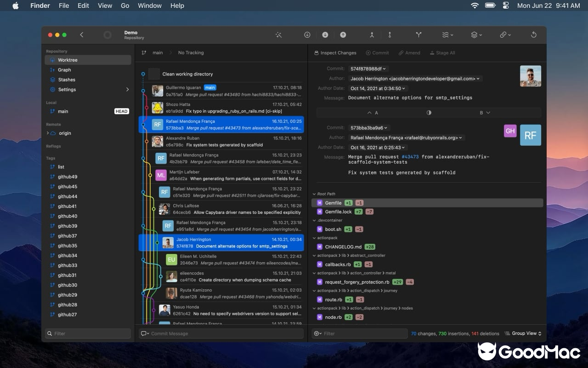The image size is (588, 368).
Task: Click the revert circular arrow toolbar icon
Action: (x=534, y=35)
